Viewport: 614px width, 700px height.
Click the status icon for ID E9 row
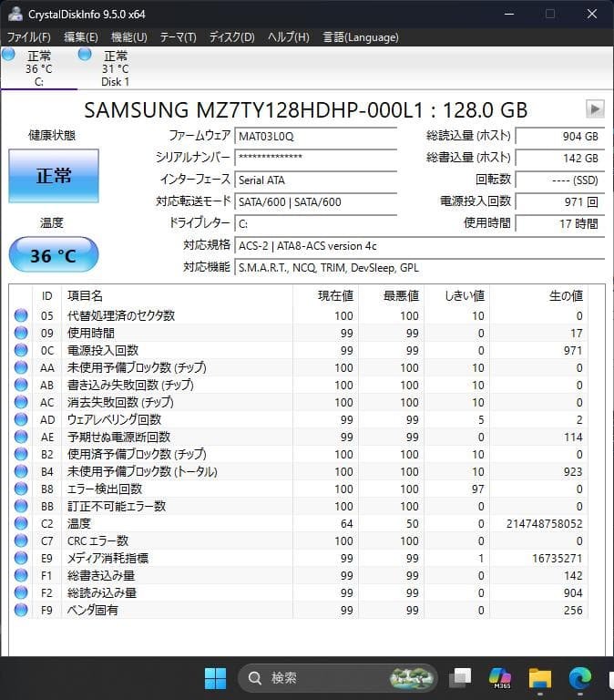coord(21,558)
